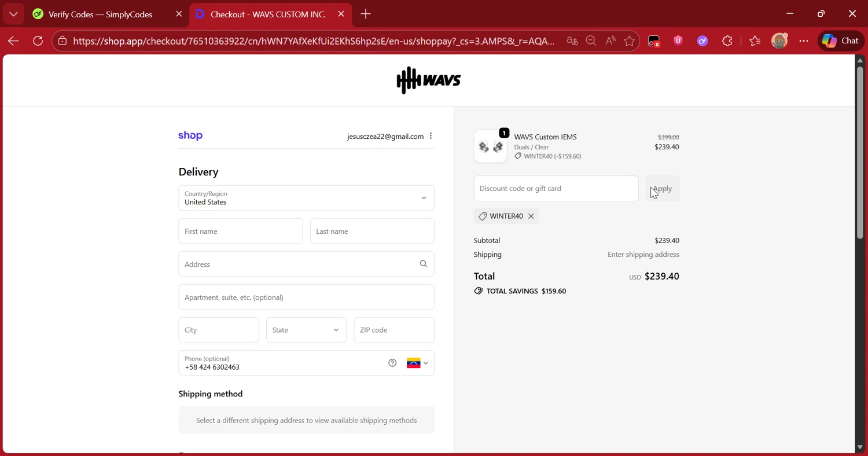Reload the checkout page

click(x=38, y=41)
